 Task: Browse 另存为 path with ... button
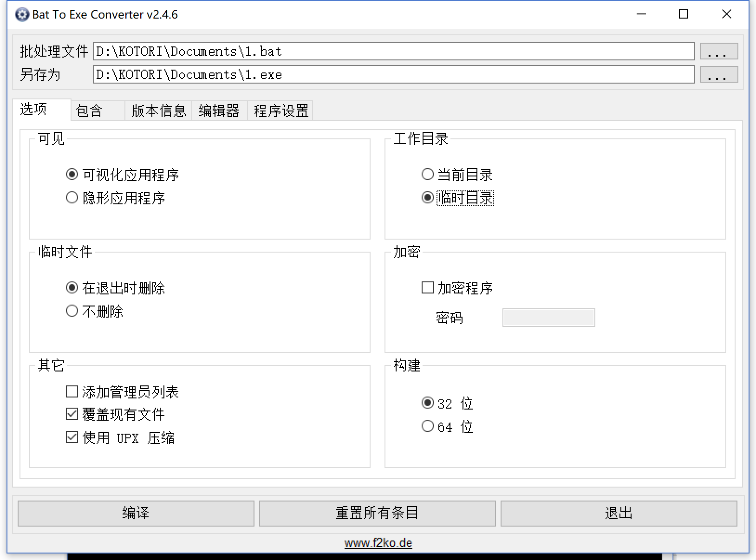tap(719, 74)
